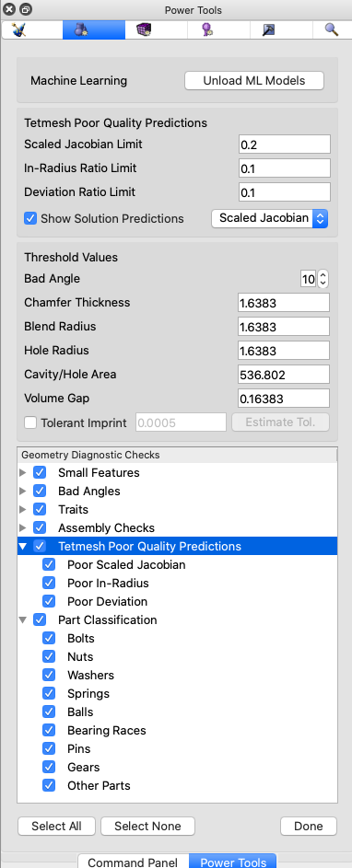Enable the Tolerant Imprint checkbox
Image resolution: width=352 pixels, height=868 pixels.
pos(30,422)
